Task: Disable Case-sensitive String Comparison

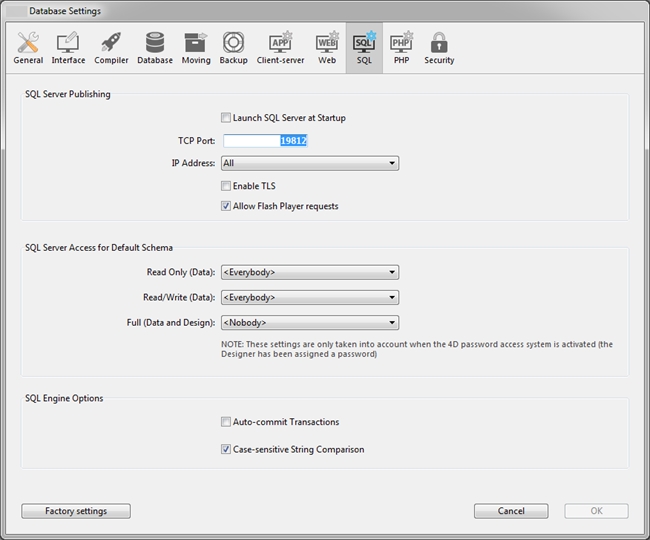Action: (x=226, y=450)
